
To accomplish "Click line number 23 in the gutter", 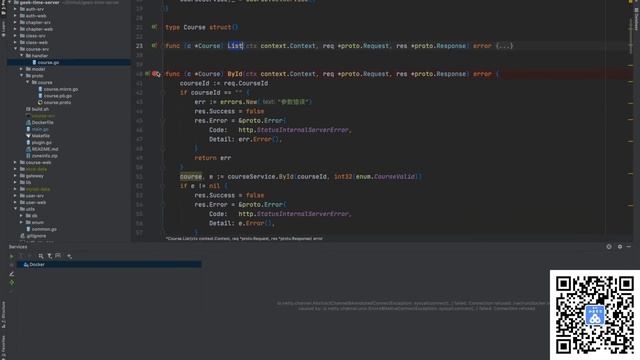I will tap(139, 46).
